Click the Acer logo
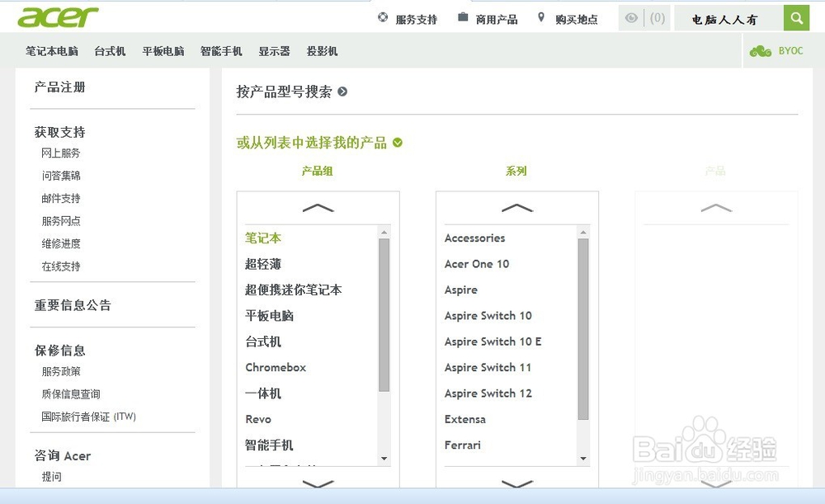The image size is (825, 504). 58,17
